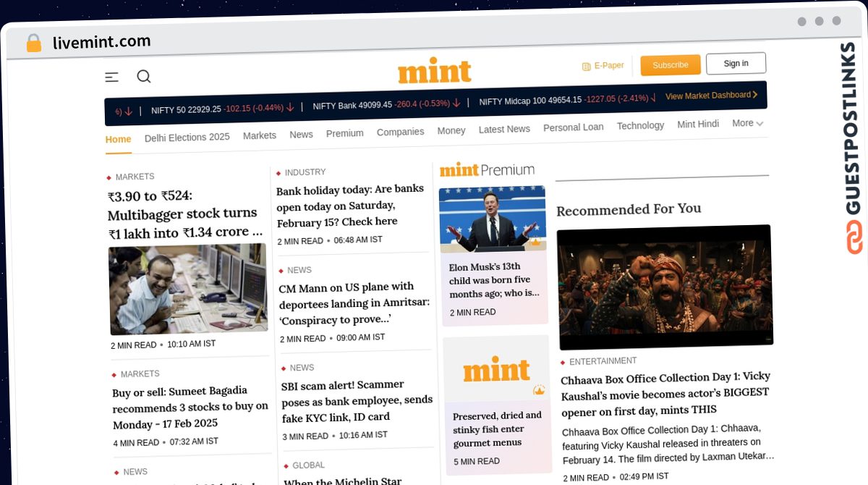Click stock traders thumbnail image

pyautogui.click(x=189, y=288)
